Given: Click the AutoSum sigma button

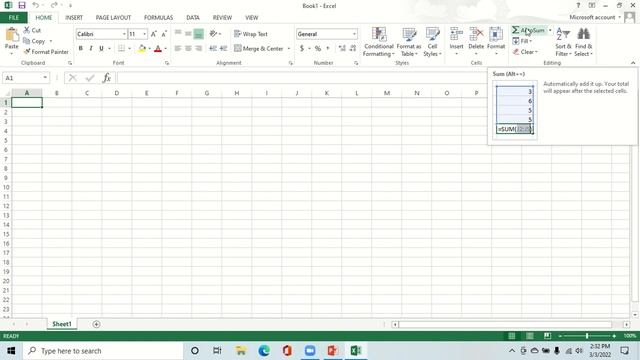Looking at the screenshot, I should pyautogui.click(x=528, y=30).
